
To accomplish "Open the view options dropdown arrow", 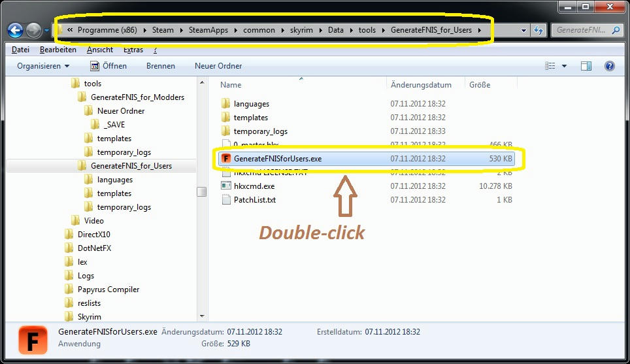I will [x=564, y=66].
